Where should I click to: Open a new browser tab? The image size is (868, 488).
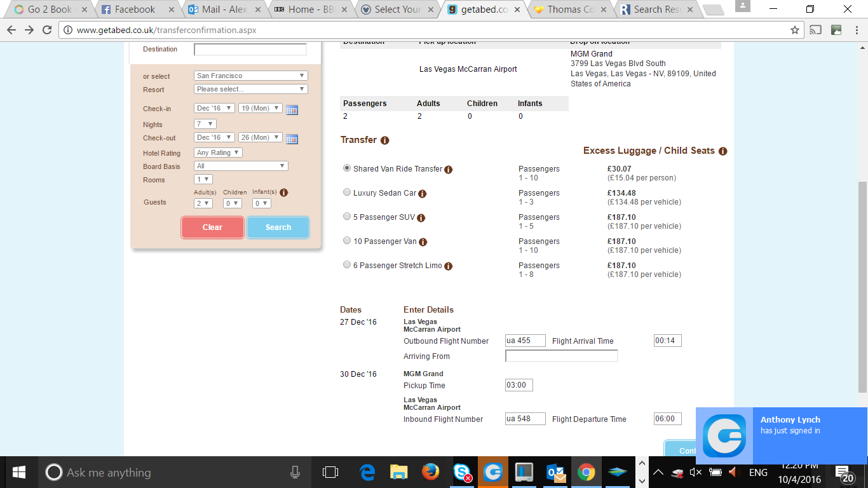pos(714,10)
